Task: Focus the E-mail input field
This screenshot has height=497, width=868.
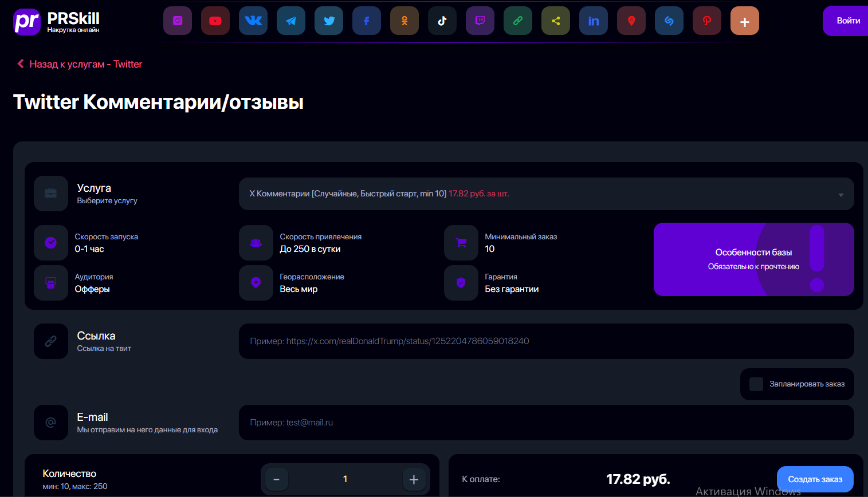Action: click(x=546, y=423)
